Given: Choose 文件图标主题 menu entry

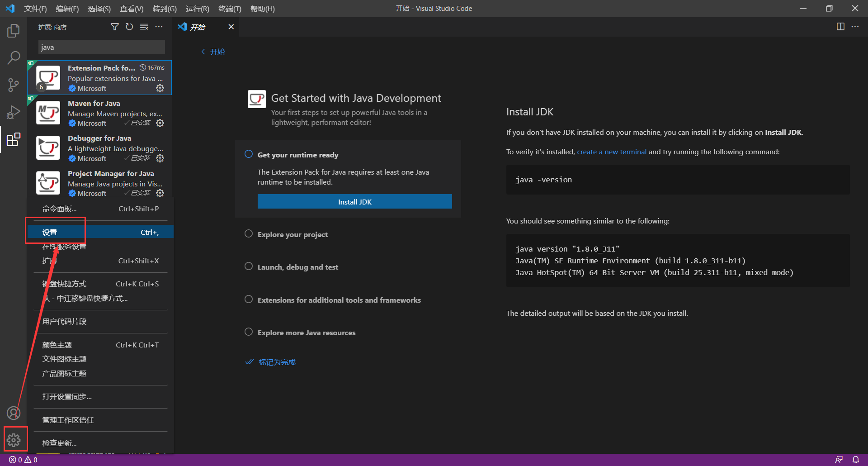Looking at the screenshot, I should [100, 359].
